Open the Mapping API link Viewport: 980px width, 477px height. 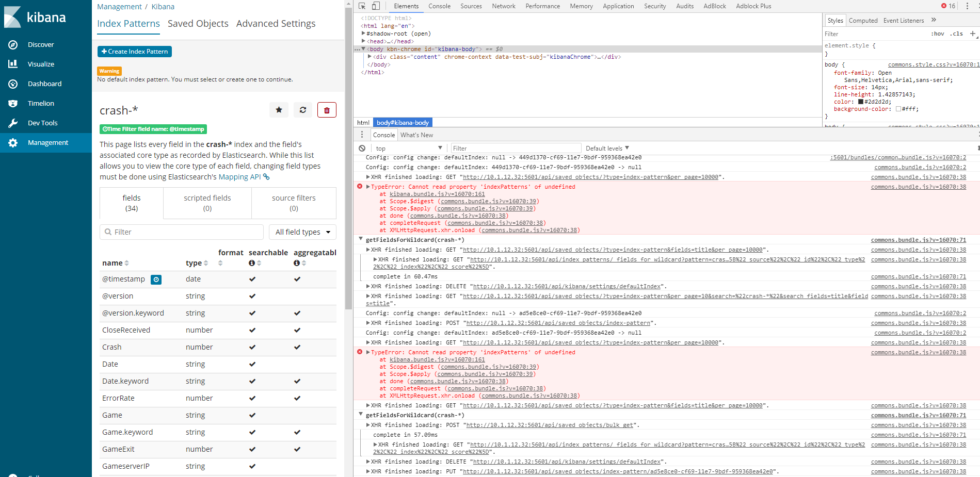click(244, 177)
